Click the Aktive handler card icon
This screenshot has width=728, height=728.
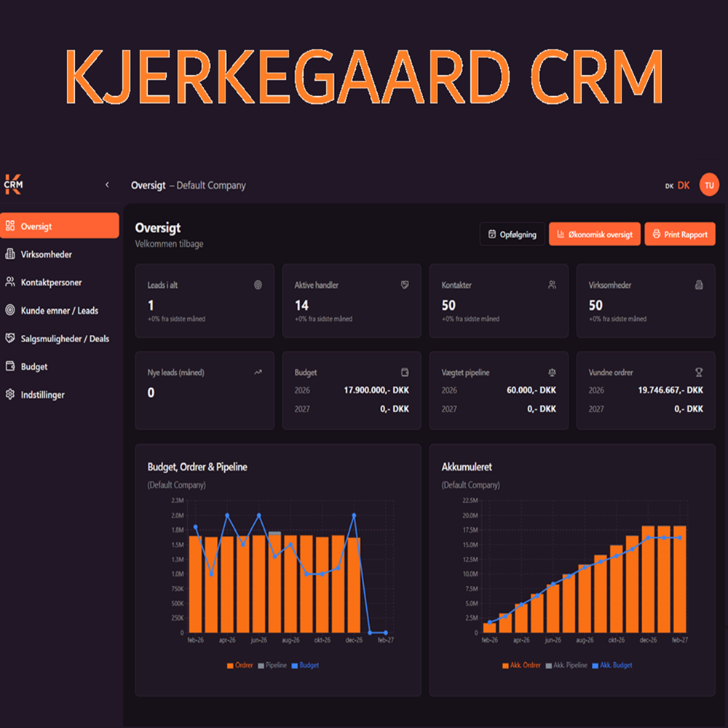coord(405,285)
